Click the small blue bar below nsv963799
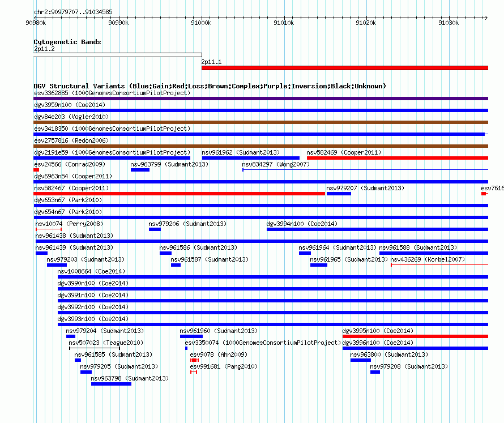The width and height of the screenshot is (504, 423). pos(140,170)
